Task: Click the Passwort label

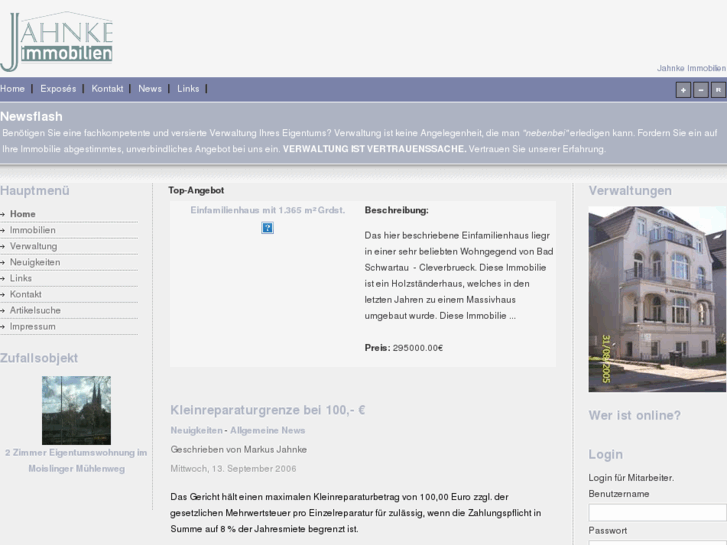Action: pyautogui.click(x=607, y=531)
